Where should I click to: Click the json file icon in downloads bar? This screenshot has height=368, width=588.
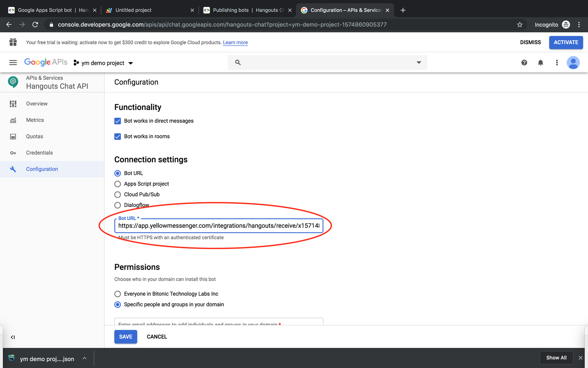point(11,358)
